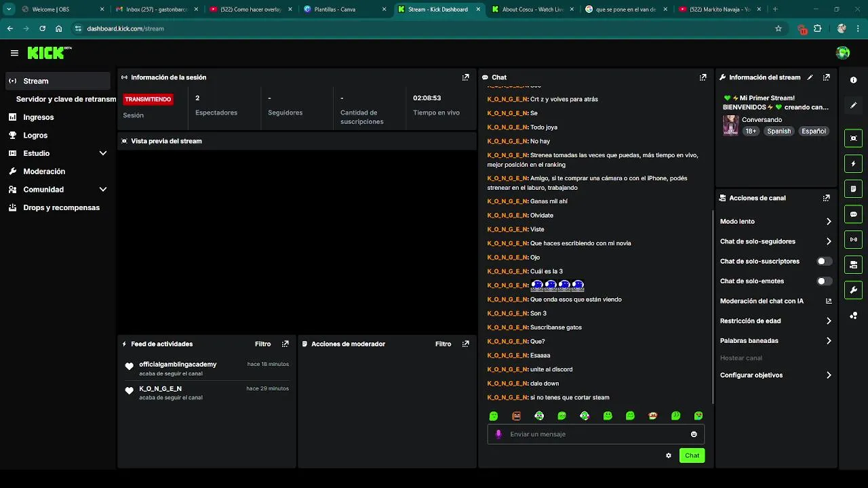
Task: Insert the brown angry-face emote
Action: 516,415
